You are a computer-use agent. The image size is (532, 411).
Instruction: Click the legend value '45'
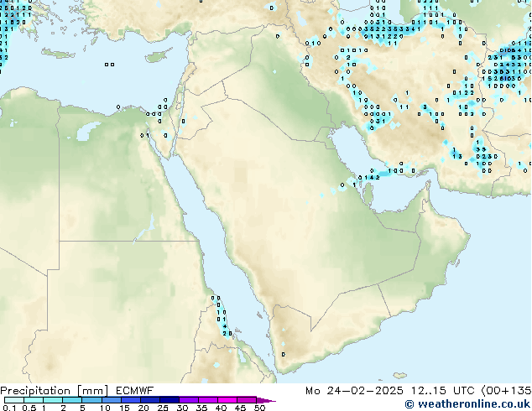[240, 408]
